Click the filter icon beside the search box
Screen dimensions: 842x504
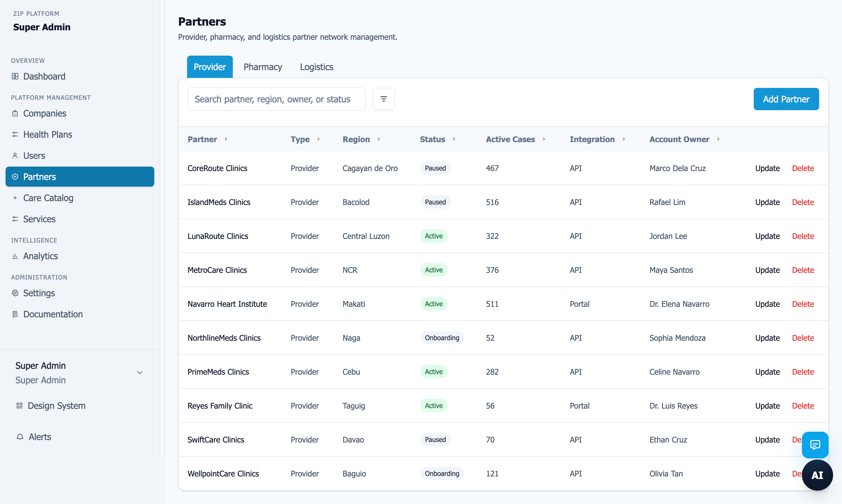383,99
